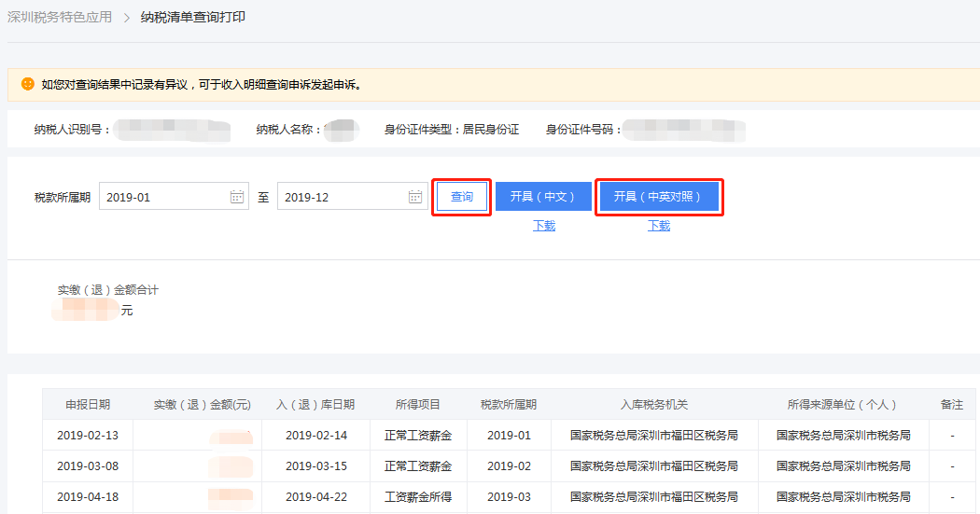This screenshot has width=980, height=514.
Task: Select the 2019-03-15 入库日期 cell
Action: (315, 466)
